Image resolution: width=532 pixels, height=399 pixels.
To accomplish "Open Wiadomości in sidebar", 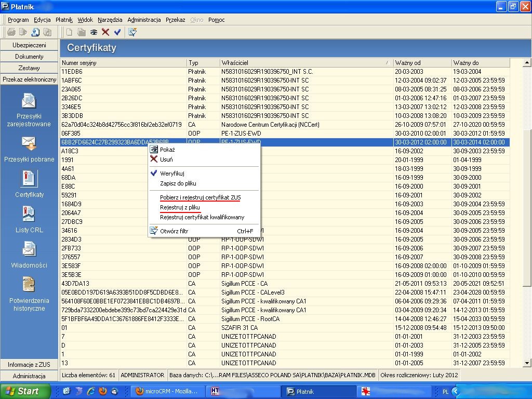I will [29, 255].
